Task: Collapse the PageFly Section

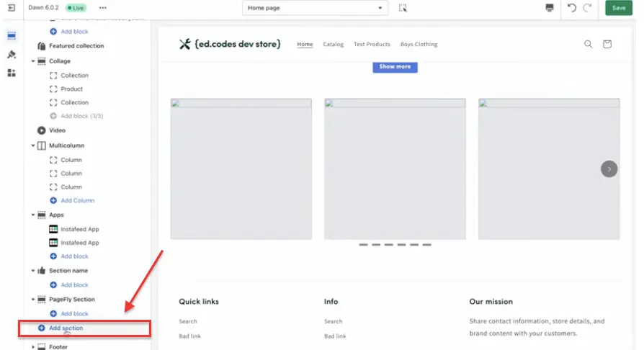Action: [x=33, y=299]
